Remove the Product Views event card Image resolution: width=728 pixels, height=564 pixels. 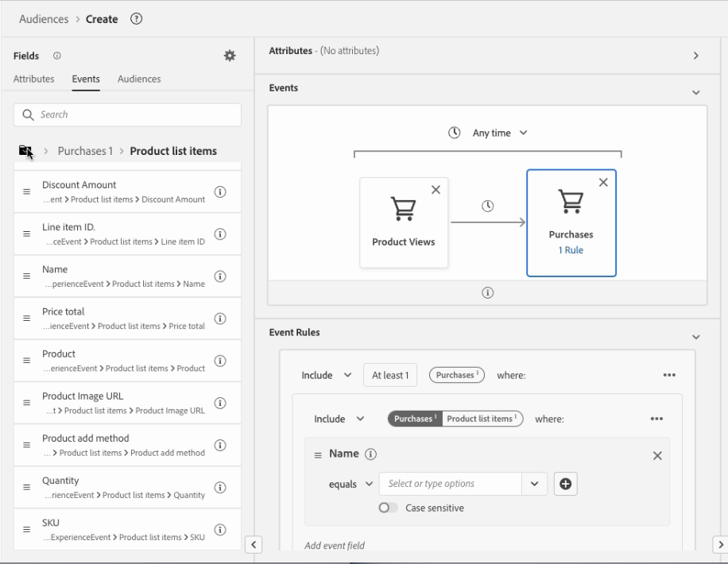point(436,190)
